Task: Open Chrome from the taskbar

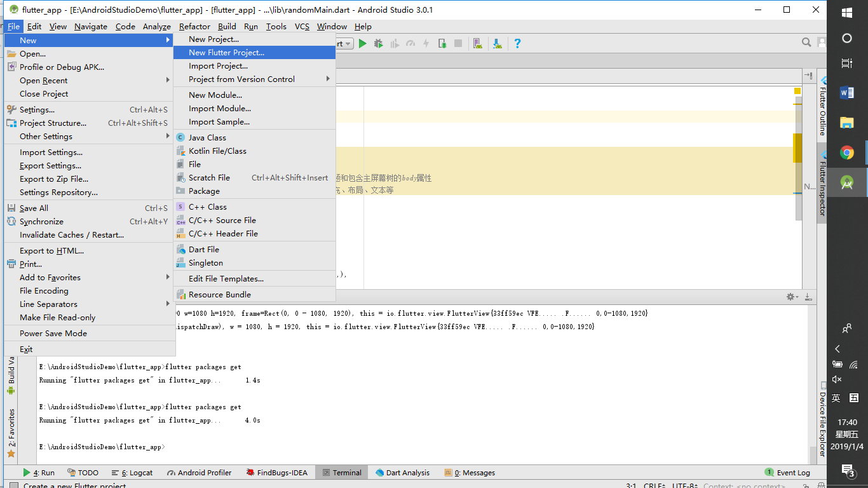Action: [847, 152]
